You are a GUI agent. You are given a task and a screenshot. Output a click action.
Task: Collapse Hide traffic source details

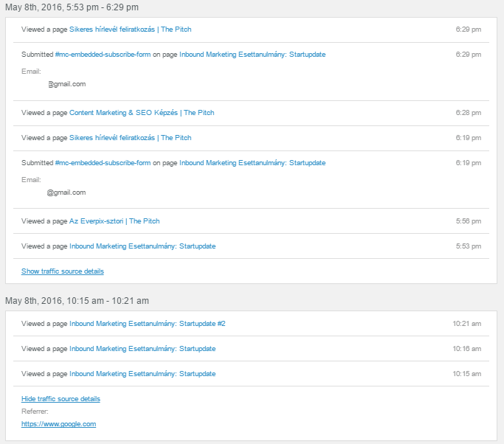point(61,399)
